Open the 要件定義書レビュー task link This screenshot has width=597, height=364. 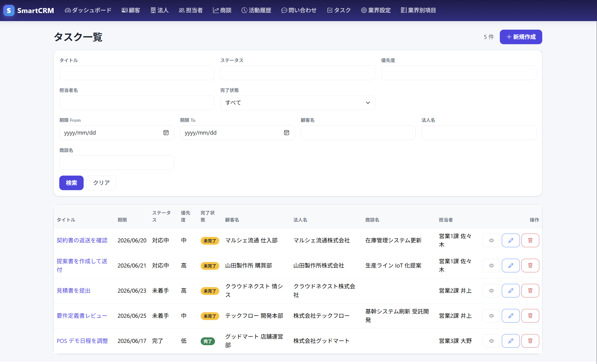pos(82,316)
